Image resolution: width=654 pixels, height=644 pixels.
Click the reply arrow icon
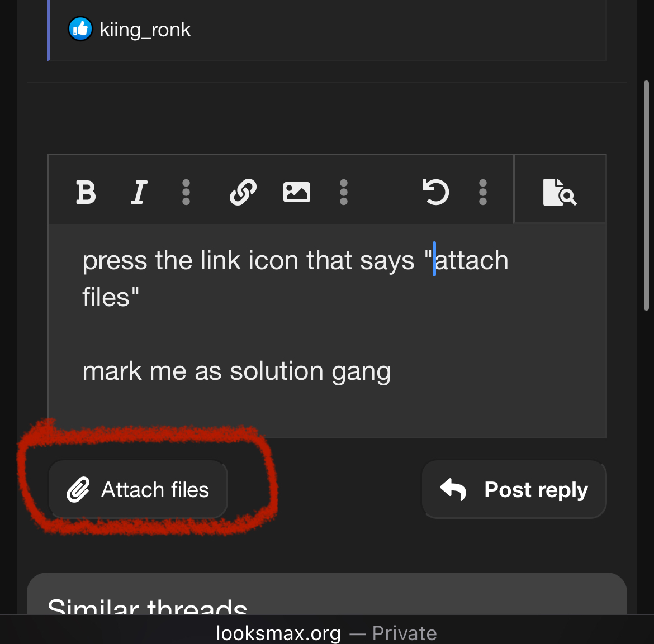[x=453, y=489]
